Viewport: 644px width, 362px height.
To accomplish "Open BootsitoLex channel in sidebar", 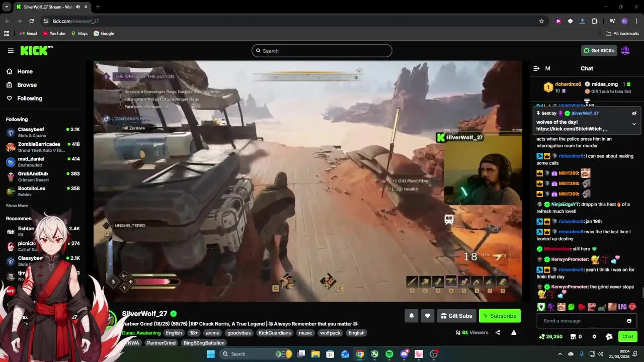I will point(43,191).
